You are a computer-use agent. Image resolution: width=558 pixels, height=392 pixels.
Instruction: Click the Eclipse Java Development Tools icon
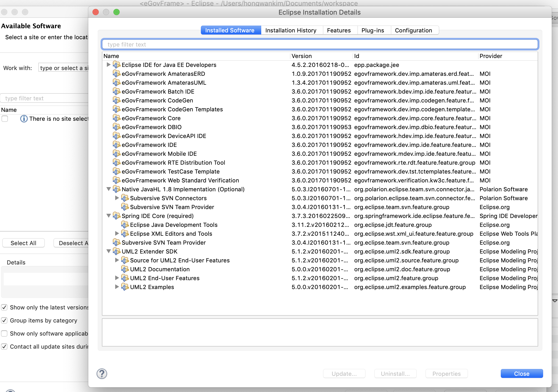[125, 225]
